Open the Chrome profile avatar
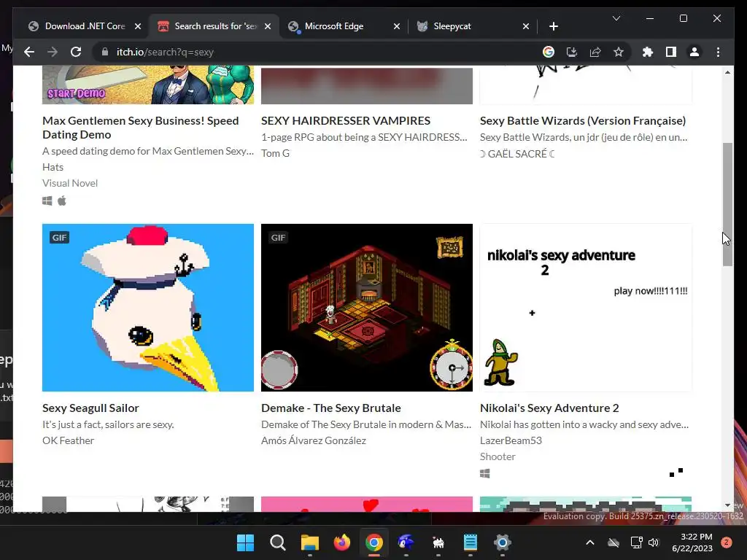747x560 pixels. point(694,52)
